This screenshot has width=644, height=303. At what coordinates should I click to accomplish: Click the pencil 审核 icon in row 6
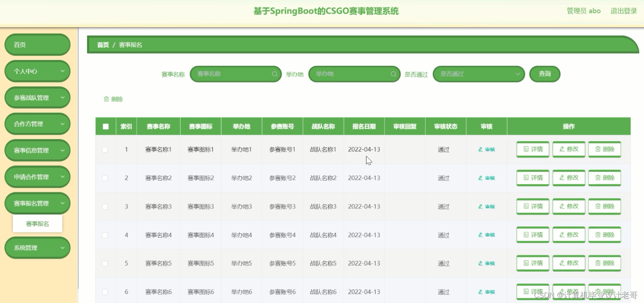[x=480, y=292]
